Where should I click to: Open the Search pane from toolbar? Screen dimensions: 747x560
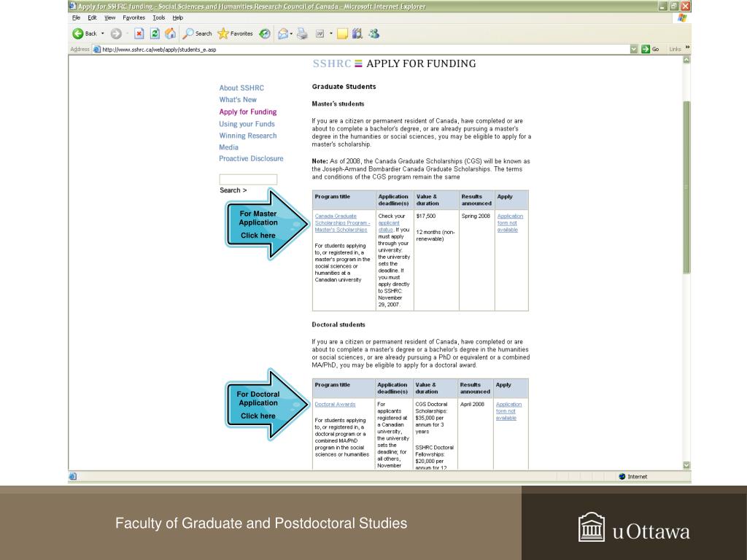coord(197,34)
